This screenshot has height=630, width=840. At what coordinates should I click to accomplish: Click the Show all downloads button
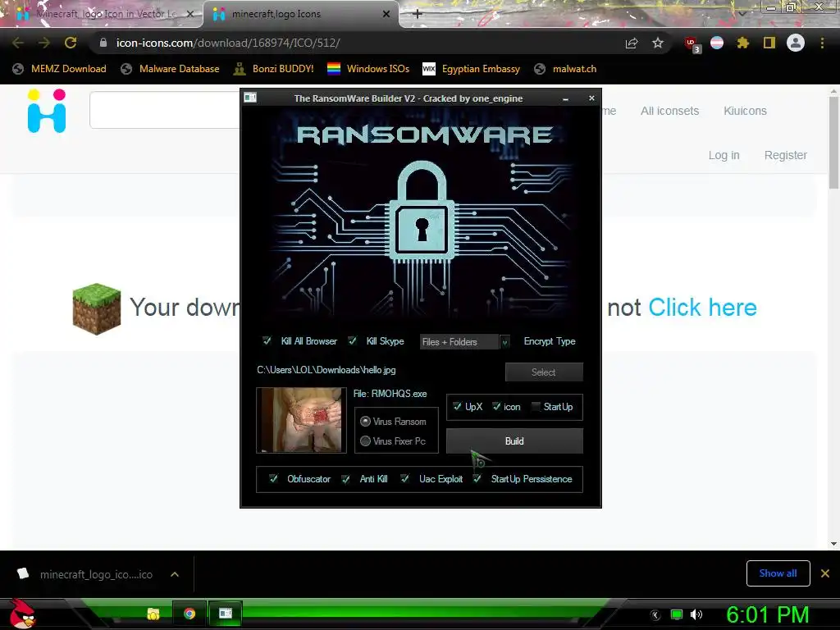(778, 573)
